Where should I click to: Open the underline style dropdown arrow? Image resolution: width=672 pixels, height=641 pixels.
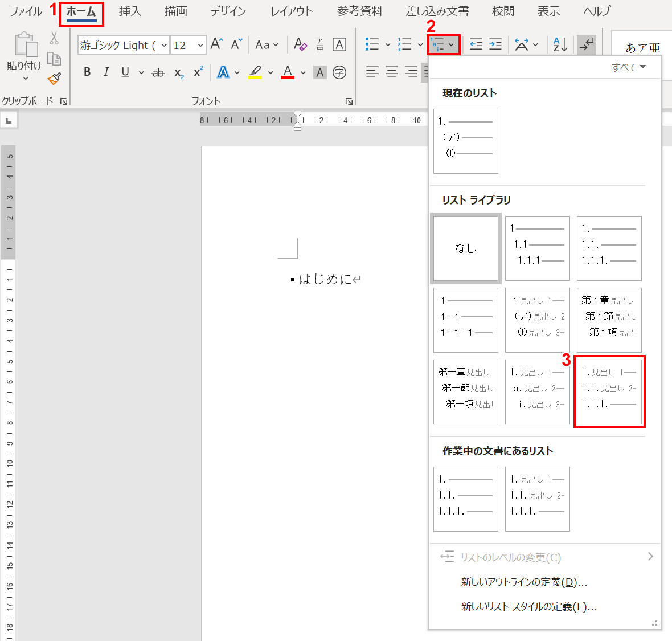click(141, 72)
